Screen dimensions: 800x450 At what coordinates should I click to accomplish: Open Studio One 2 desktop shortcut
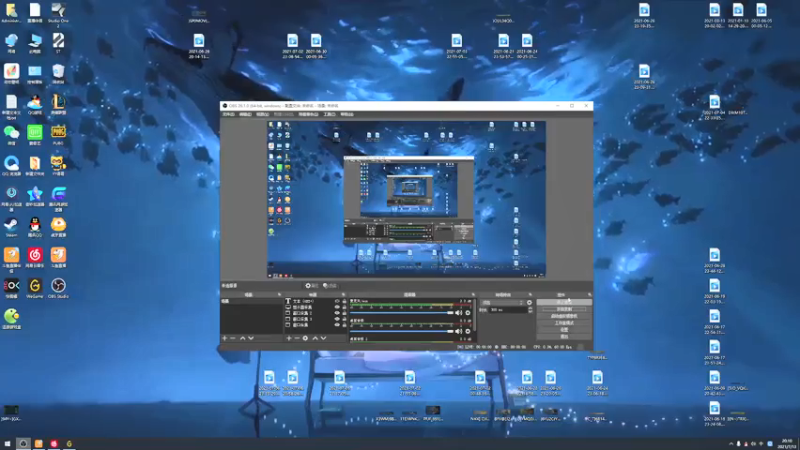(58, 14)
